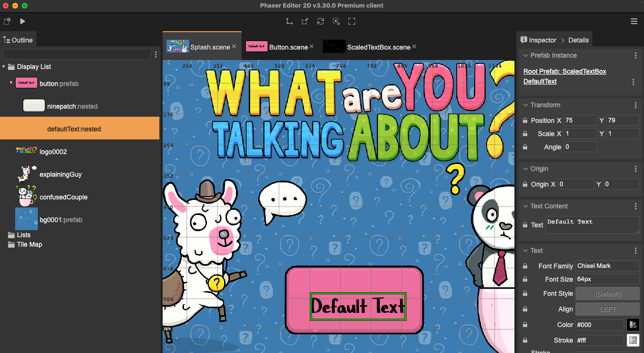Open the Outline panel options menu
The height and width of the screenshot is (353, 644).
coord(156,54)
